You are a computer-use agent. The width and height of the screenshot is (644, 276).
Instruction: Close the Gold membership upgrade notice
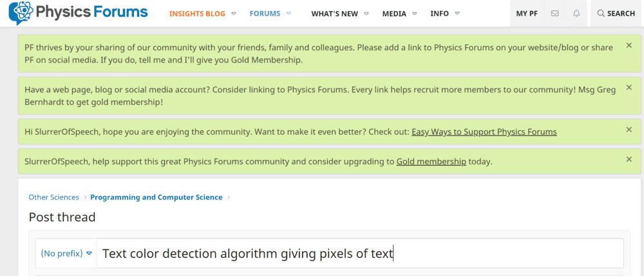[x=629, y=159]
